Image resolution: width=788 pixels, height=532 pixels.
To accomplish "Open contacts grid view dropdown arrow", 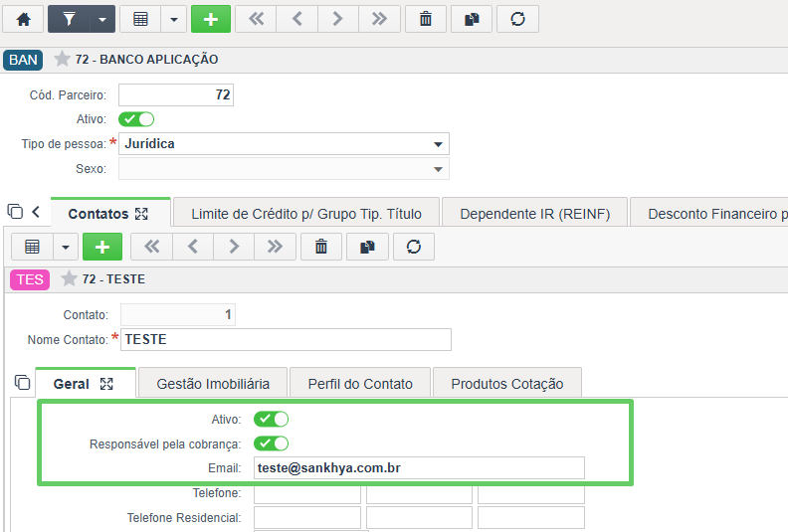I will [66, 247].
